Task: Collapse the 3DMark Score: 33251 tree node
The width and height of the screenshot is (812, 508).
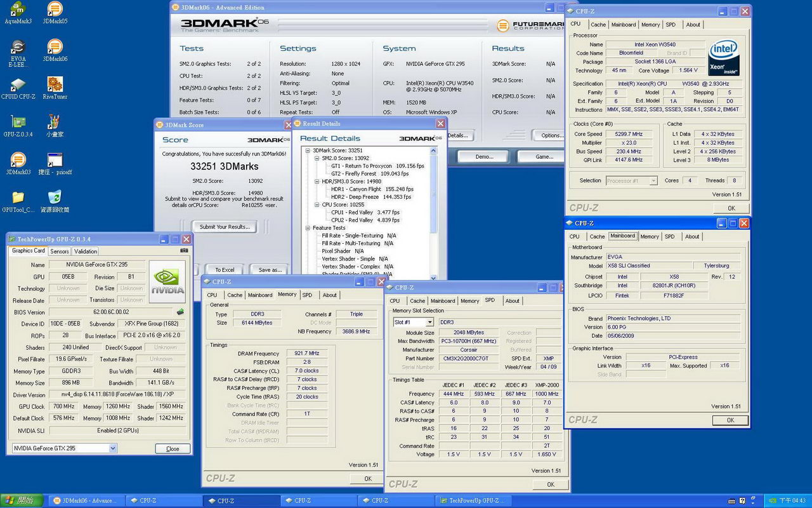Action: 308,150
